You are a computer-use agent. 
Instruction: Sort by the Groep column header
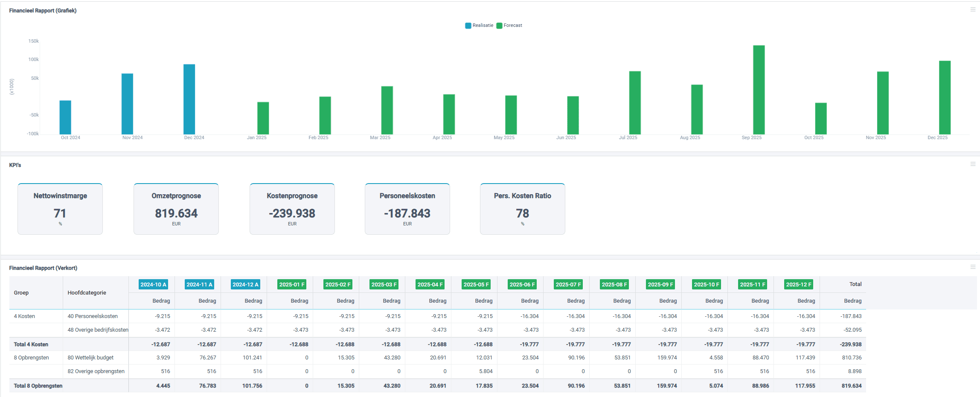(x=21, y=293)
